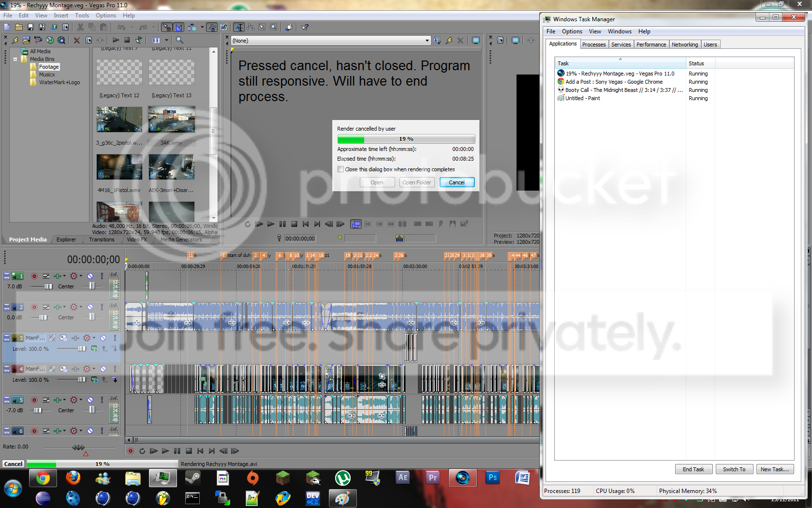Select the Envelope Edit tool icon

[251, 27]
